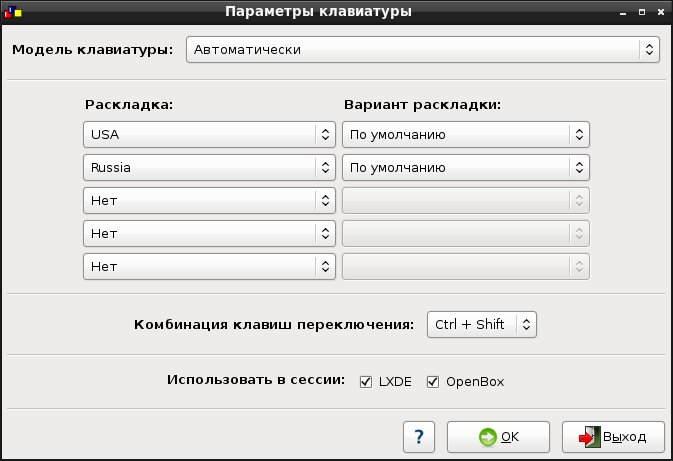
Task: Close the Параметры клавиатуры window
Action: point(661,12)
